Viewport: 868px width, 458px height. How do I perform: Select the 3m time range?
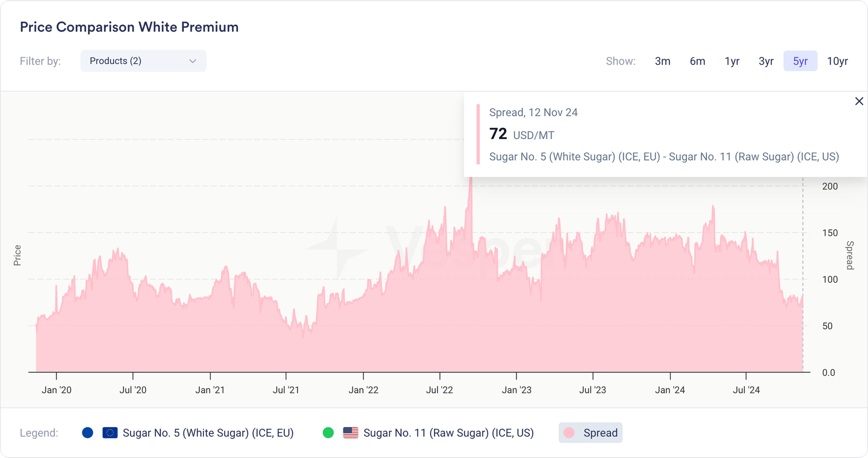coord(662,61)
